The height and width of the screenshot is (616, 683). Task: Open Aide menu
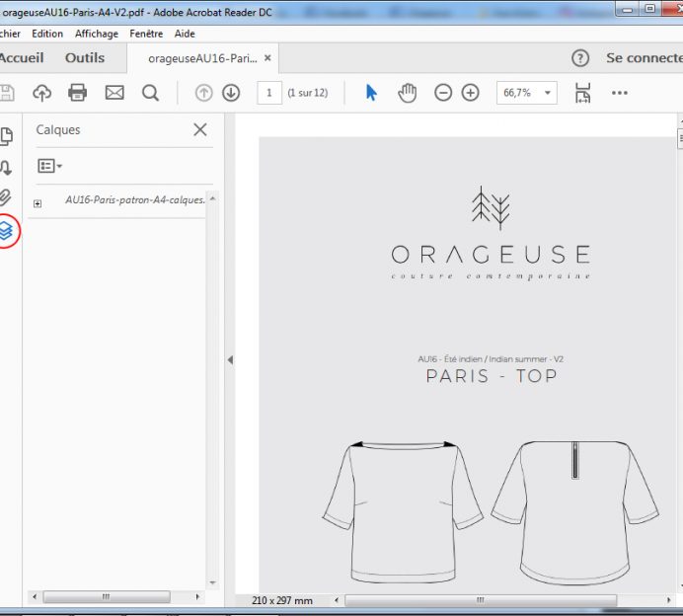click(x=185, y=34)
